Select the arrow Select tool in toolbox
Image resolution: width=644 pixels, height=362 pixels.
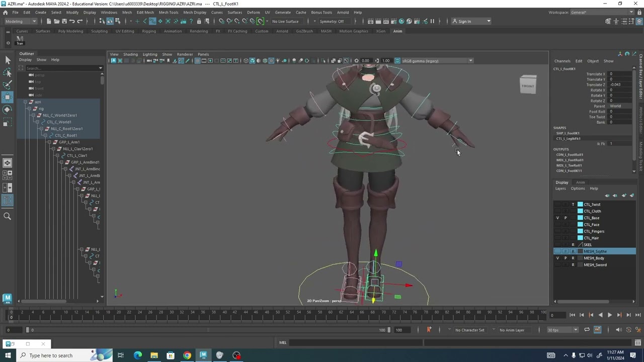point(8,60)
